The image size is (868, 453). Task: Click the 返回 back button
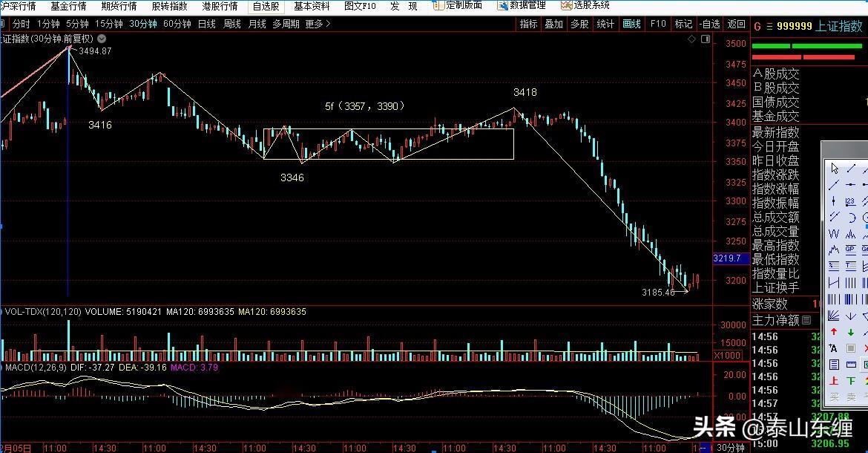click(736, 24)
